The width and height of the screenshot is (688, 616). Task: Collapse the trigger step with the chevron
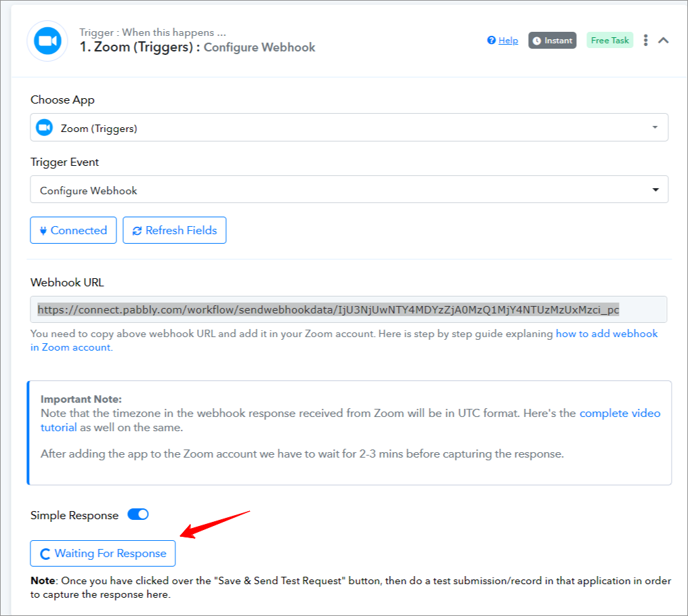click(664, 41)
